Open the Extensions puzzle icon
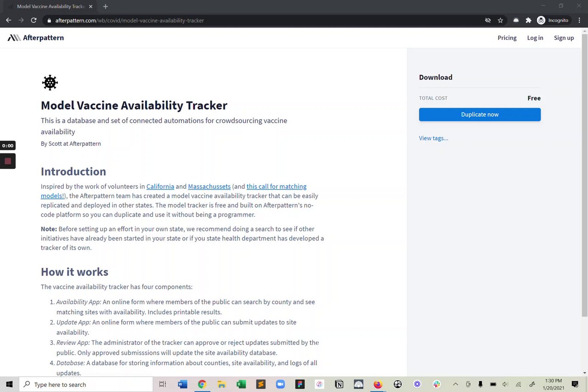Screen dimensions: 588x392 point(528,20)
